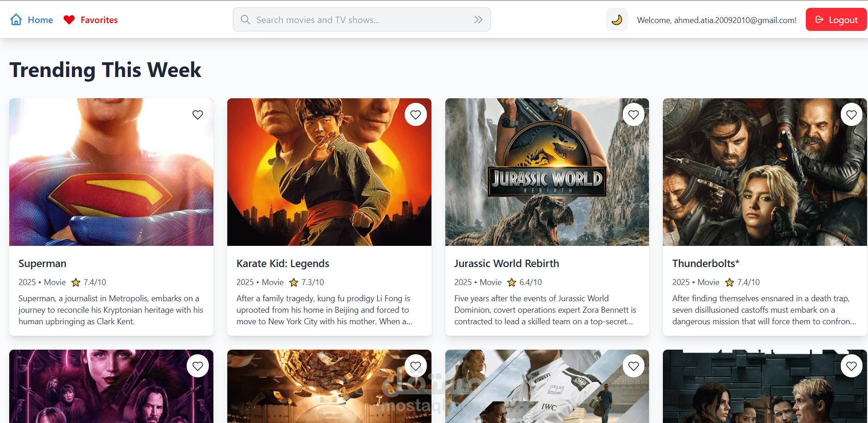The image size is (868, 423).
Task: Click the star icon in the Thunderbolts* card
Action: tap(730, 282)
